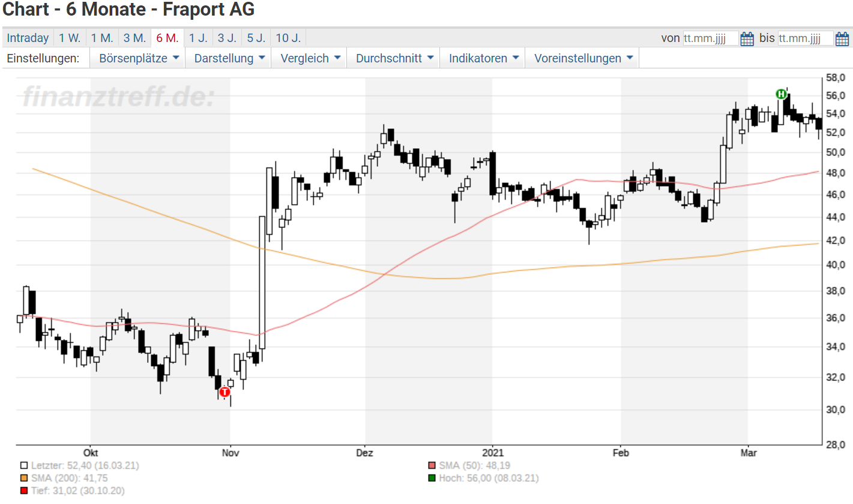853x504 pixels.
Task: Click the 'Dez' x-axis label
Action: point(365,452)
